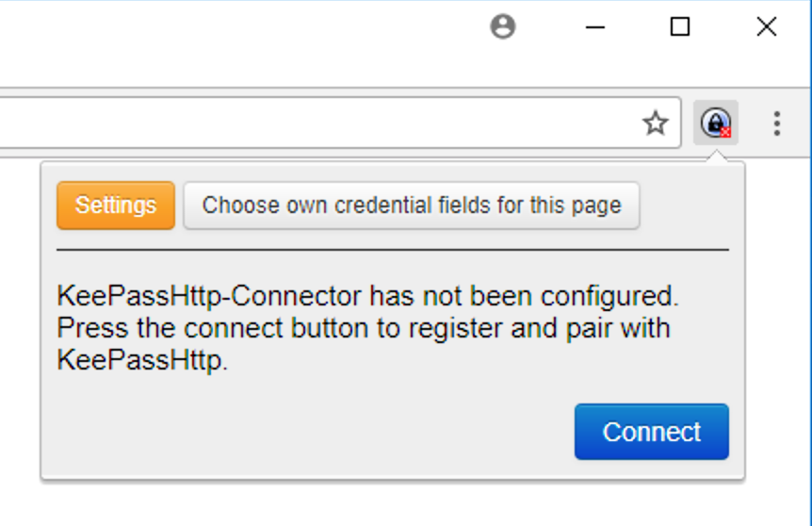The width and height of the screenshot is (812, 526).
Task: Open the orange Settings button
Action: click(116, 205)
